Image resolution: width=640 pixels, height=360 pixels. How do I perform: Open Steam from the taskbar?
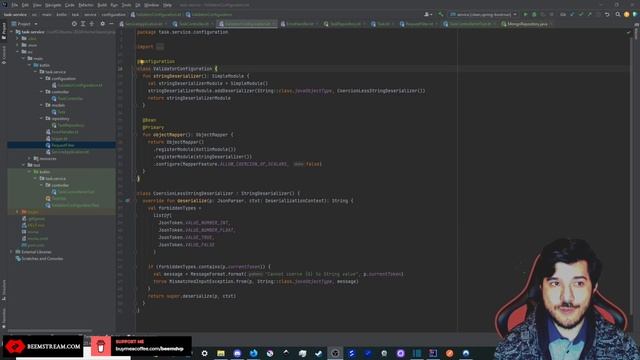pos(319,353)
